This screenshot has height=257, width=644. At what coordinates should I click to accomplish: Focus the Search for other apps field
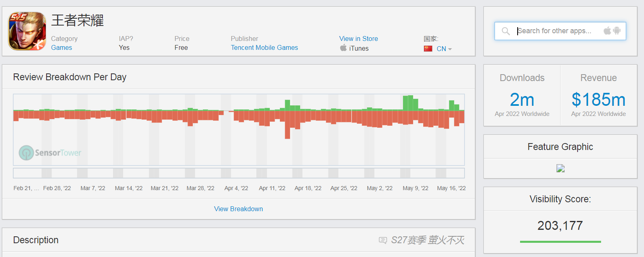tap(560, 31)
